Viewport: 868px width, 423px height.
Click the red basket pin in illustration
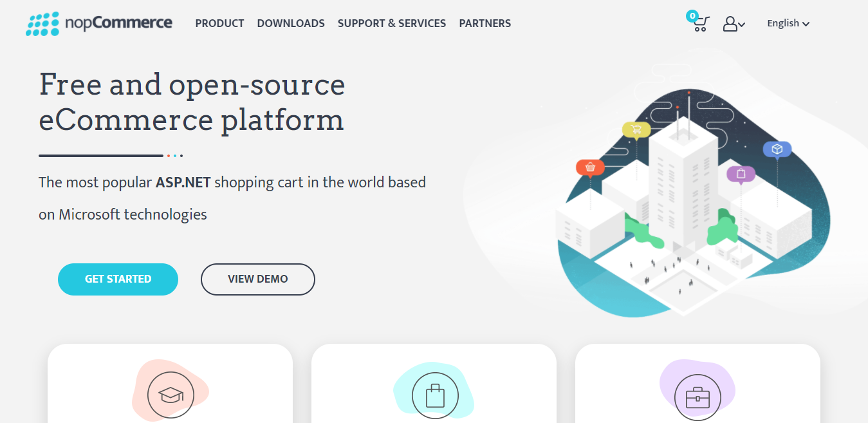tap(590, 168)
